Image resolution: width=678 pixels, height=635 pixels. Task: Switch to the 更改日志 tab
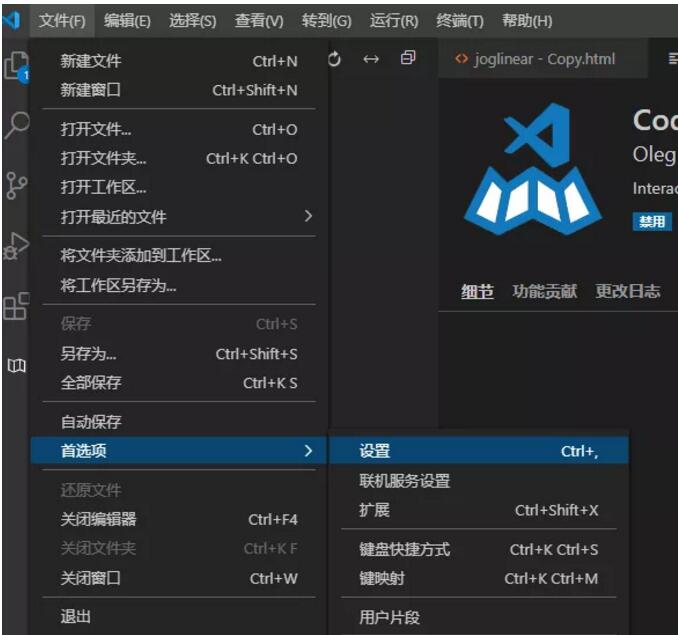click(628, 291)
